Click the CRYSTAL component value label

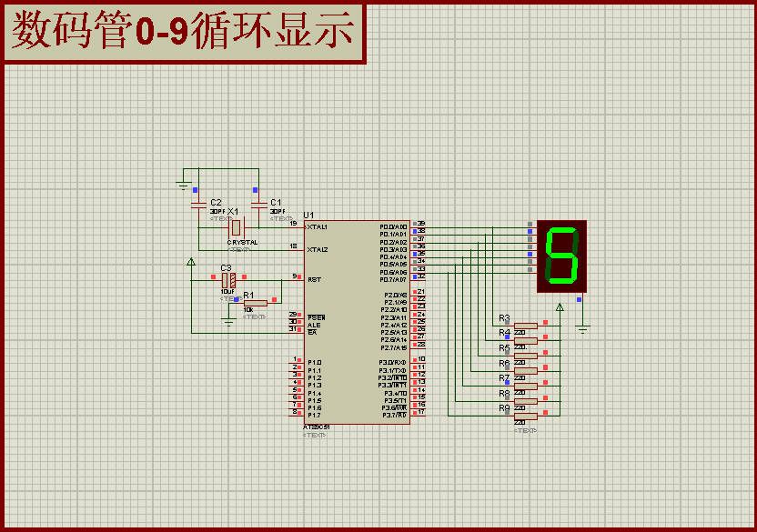(x=242, y=242)
